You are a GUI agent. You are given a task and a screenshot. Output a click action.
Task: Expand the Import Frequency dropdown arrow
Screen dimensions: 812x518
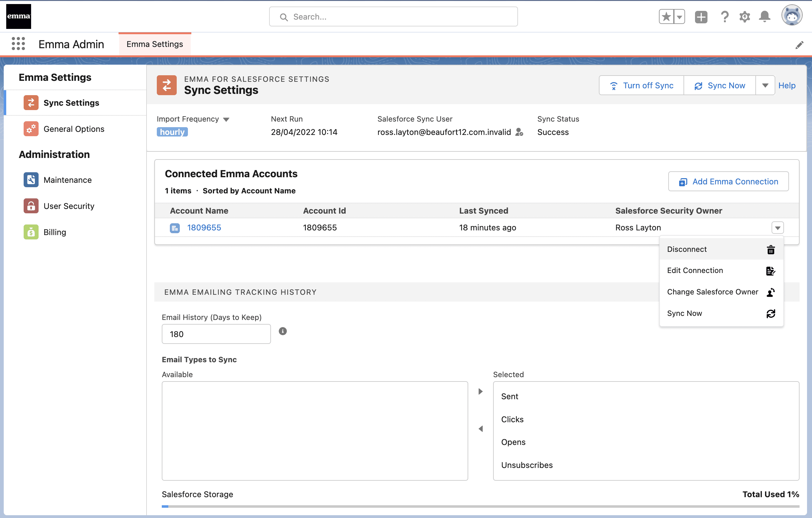click(x=226, y=120)
